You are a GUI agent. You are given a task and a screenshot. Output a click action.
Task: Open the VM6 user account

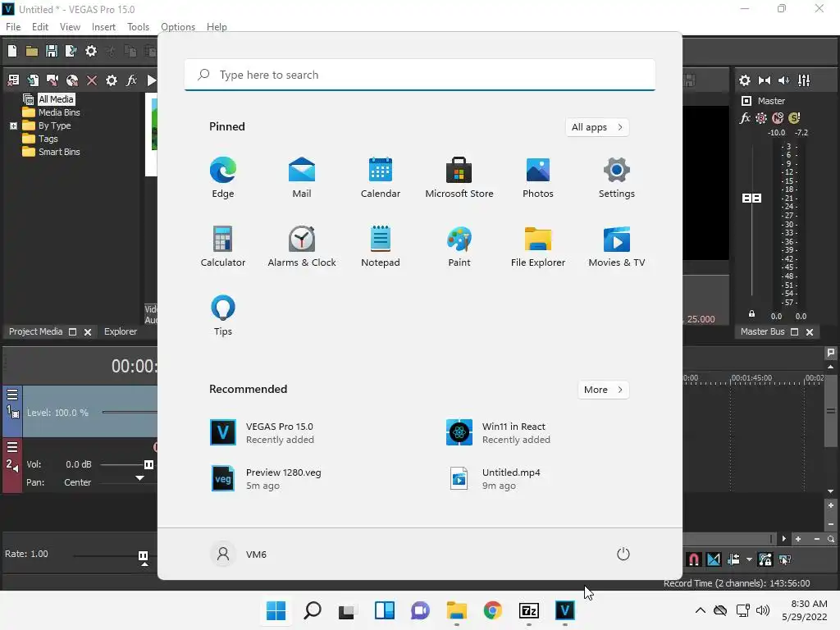239,554
